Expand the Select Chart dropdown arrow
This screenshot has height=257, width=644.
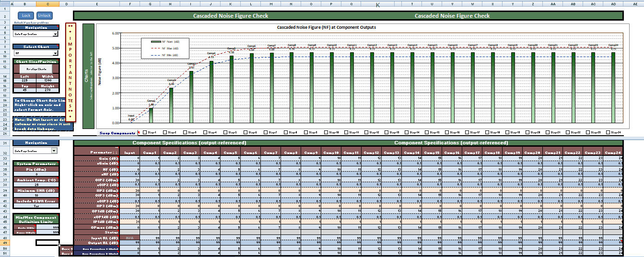55,53
